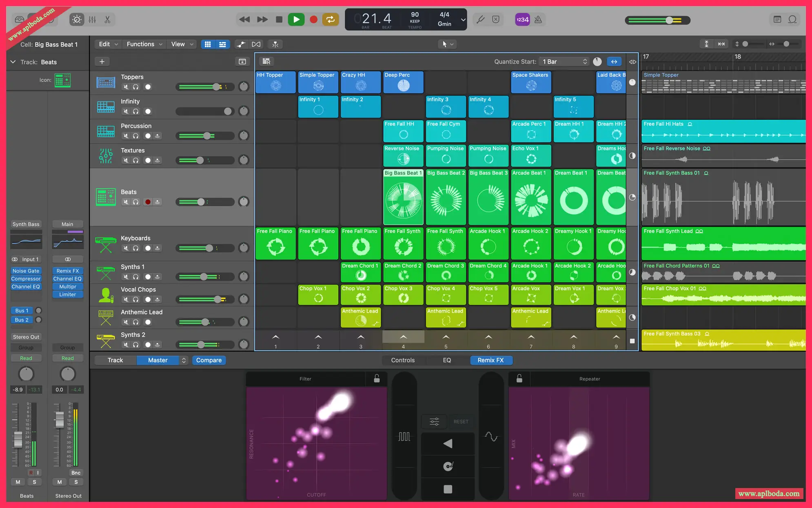812x508 pixels.
Task: Click the scissors editors icon
Action: click(x=107, y=20)
